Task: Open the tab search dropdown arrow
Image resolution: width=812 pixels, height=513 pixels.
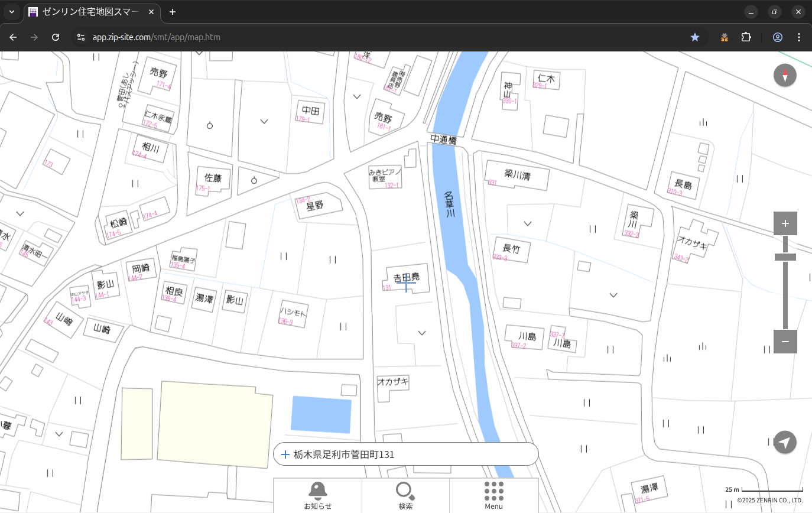Action: 12,12
